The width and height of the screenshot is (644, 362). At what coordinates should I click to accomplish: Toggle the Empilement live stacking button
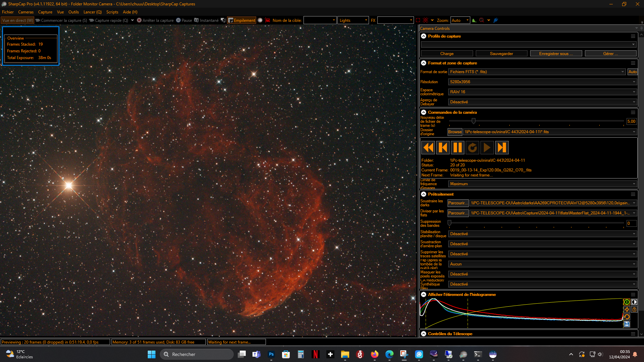click(242, 20)
